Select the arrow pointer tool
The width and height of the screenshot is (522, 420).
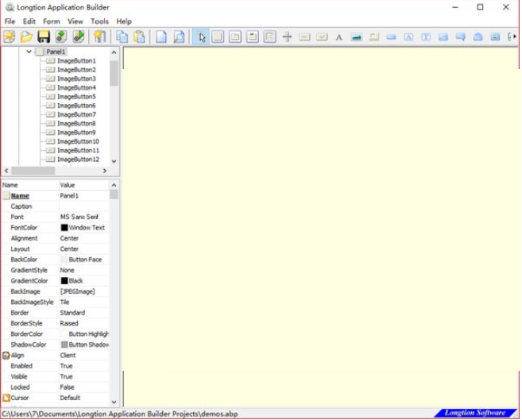201,37
